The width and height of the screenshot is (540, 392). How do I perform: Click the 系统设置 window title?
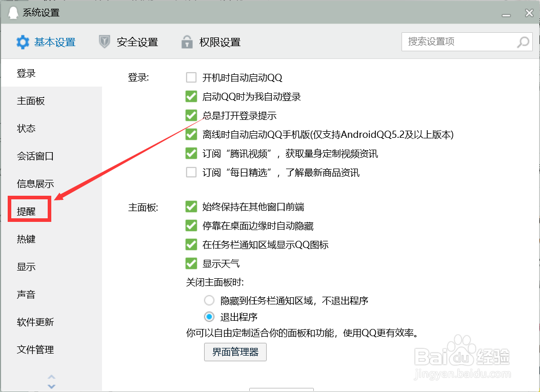pyautogui.click(x=42, y=13)
